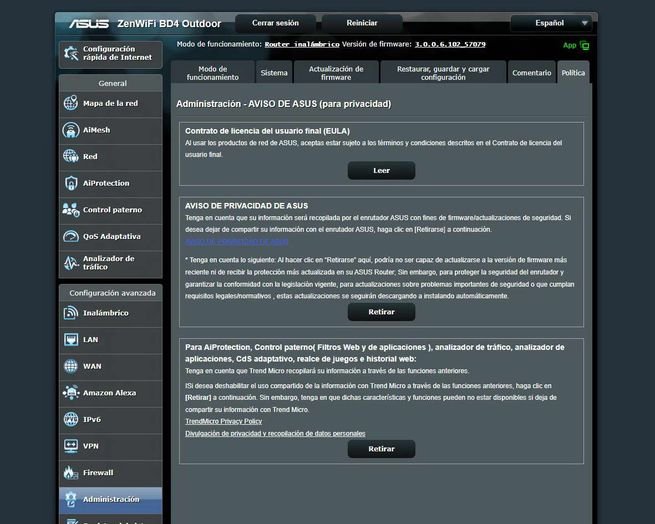Open the TrendMicro Privacy Policy link
The width and height of the screenshot is (655, 524).
coord(223,422)
